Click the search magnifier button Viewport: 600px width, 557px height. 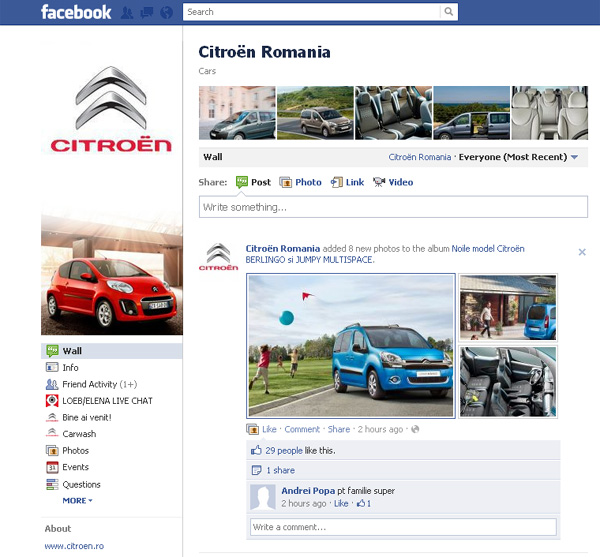(449, 12)
